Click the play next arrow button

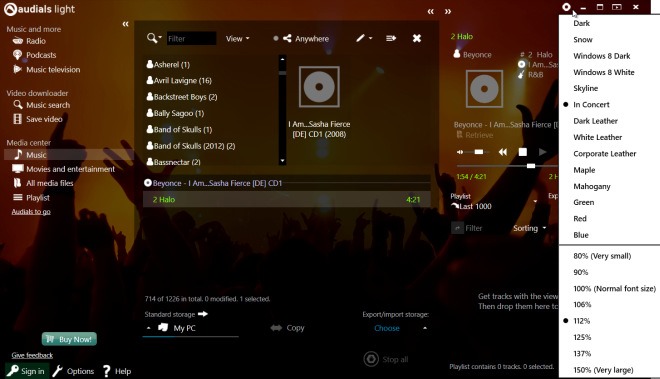tap(543, 152)
